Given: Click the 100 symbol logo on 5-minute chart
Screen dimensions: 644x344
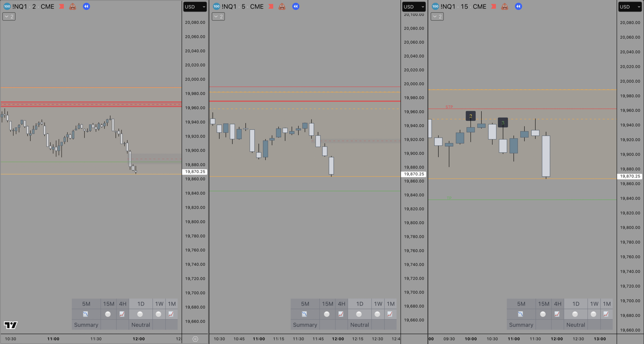Looking at the screenshot, I should [216, 7].
